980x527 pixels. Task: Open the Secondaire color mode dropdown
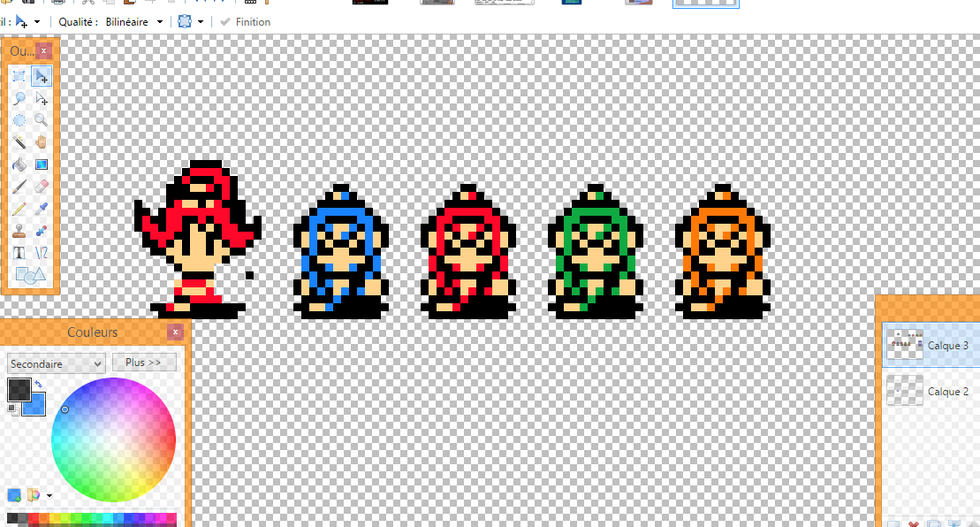point(57,363)
